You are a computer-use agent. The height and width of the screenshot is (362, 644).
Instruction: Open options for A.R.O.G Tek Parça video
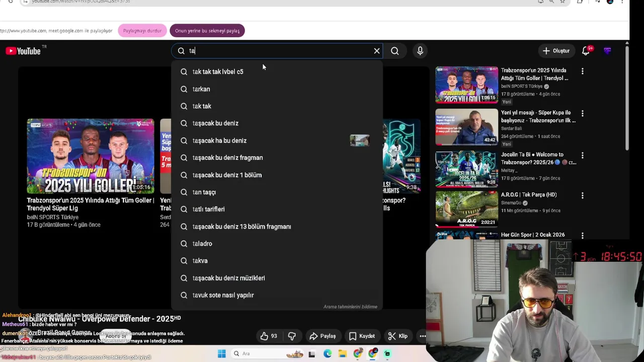pyautogui.click(x=583, y=195)
